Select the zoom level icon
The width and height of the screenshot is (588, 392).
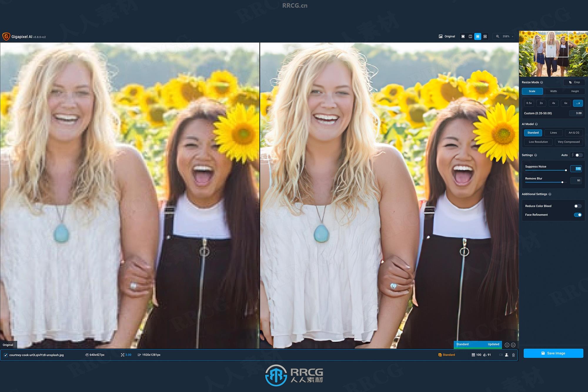[498, 36]
